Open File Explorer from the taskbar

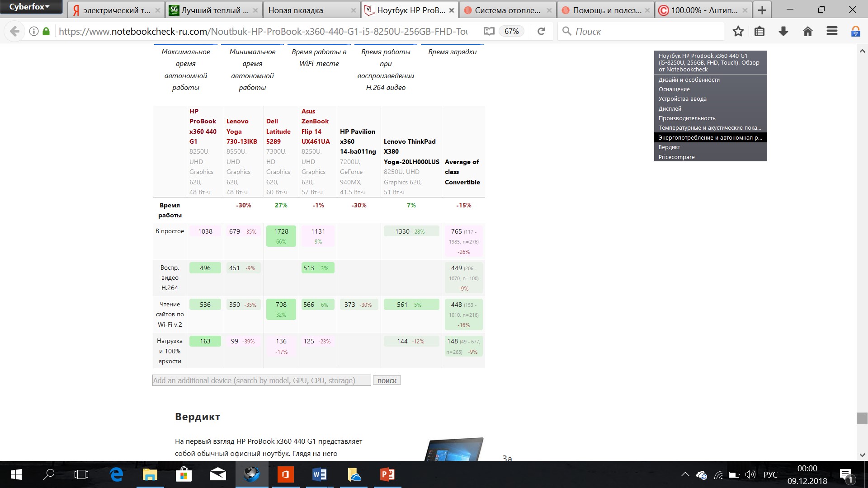point(150,474)
